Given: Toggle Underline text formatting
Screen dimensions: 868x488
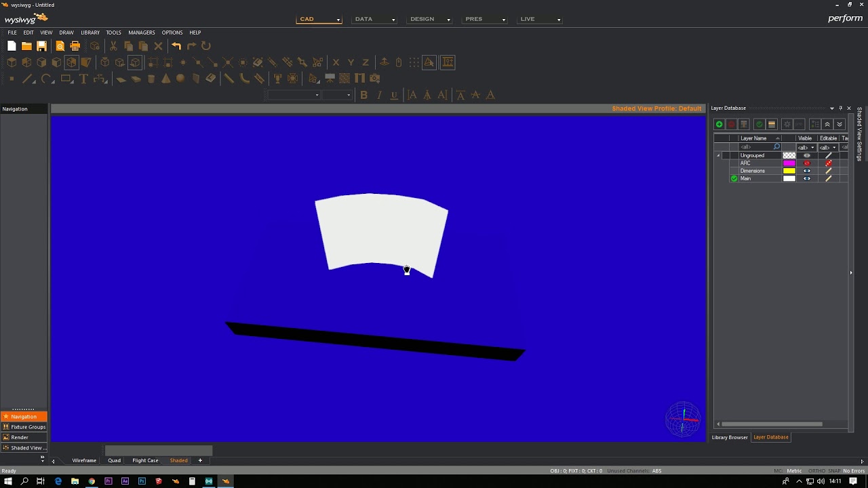Looking at the screenshot, I should [x=394, y=95].
